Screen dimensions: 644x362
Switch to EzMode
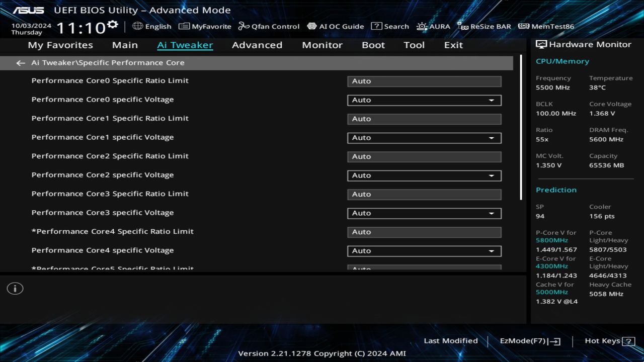(529, 340)
